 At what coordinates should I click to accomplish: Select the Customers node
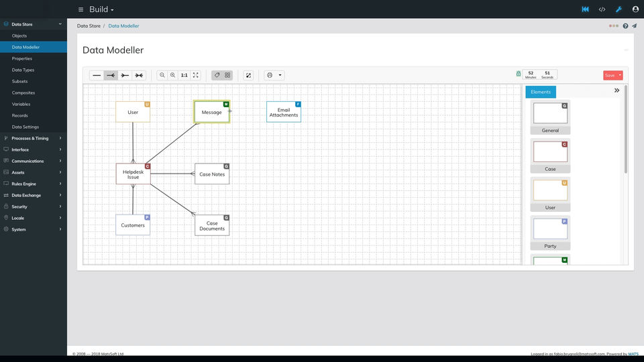click(x=133, y=225)
